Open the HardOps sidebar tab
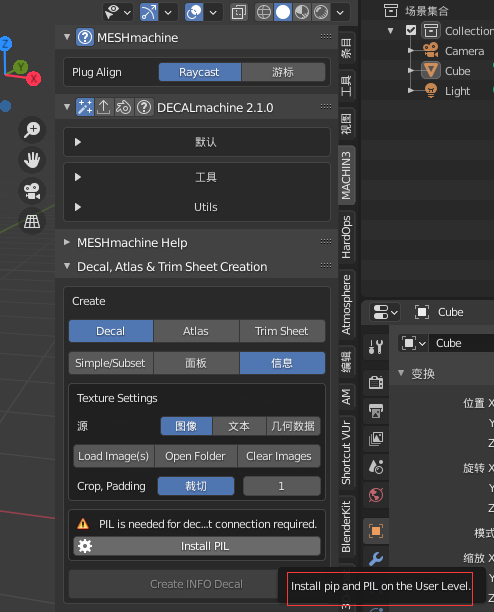 pos(346,237)
